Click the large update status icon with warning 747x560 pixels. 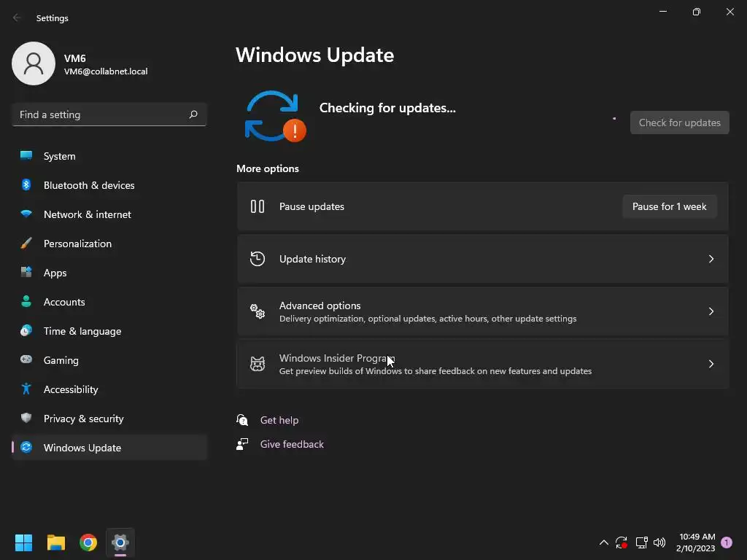coord(275,116)
